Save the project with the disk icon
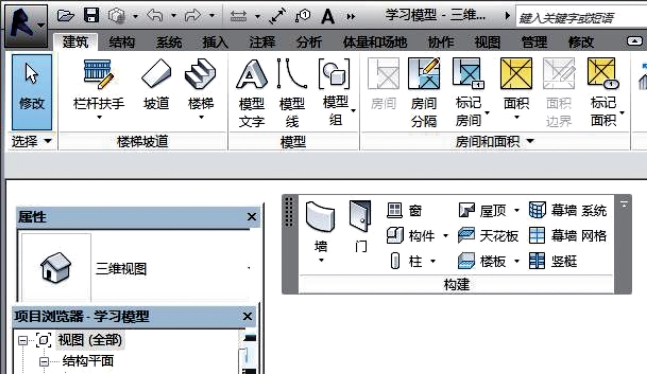The image size is (647, 374). click(x=91, y=16)
